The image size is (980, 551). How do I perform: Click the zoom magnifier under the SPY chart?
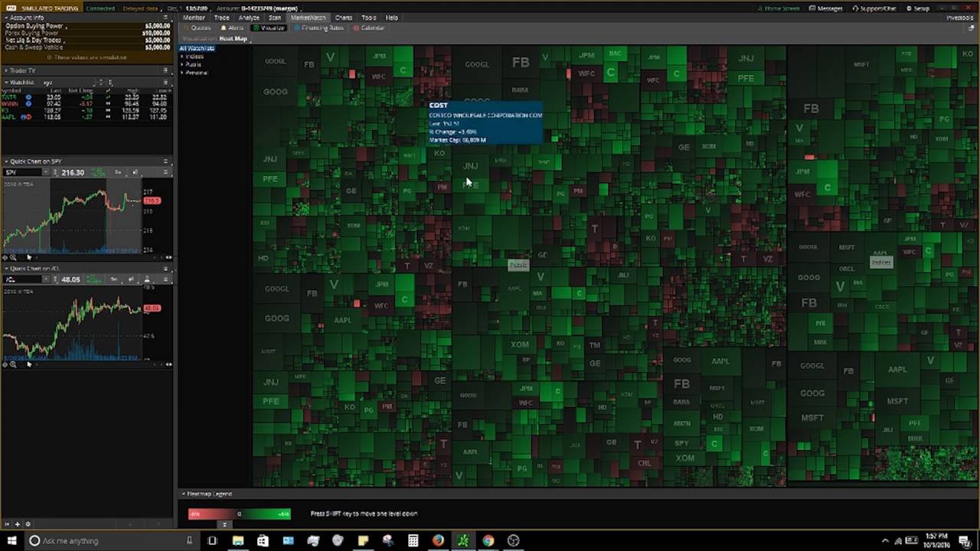coord(13,257)
